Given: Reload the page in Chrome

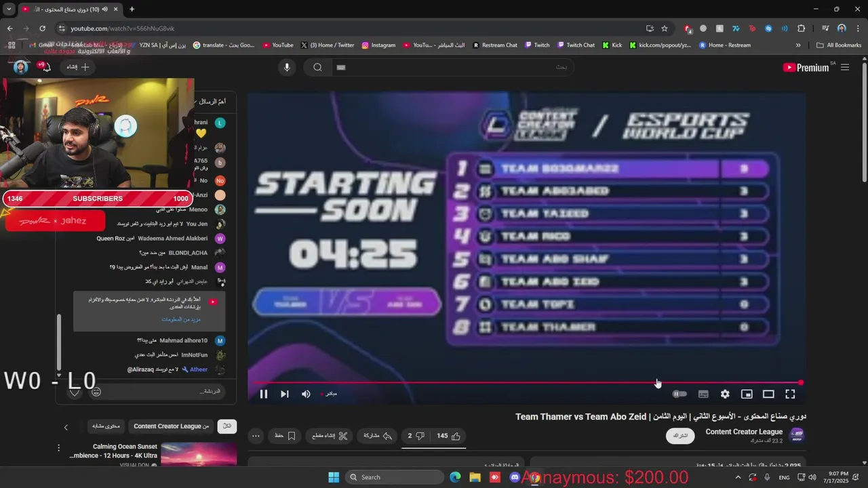Looking at the screenshot, I should coord(42,28).
